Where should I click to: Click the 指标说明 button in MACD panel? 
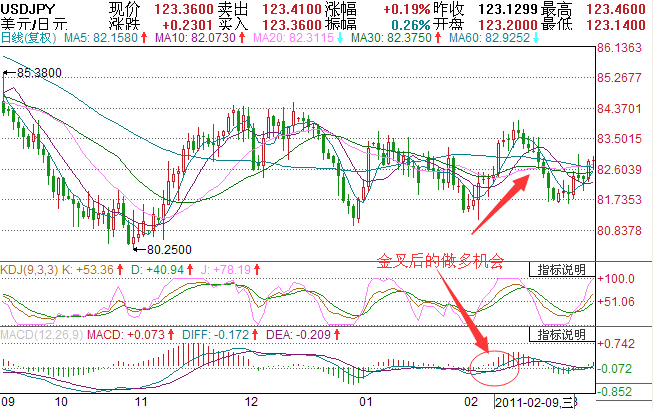pyautogui.click(x=564, y=333)
